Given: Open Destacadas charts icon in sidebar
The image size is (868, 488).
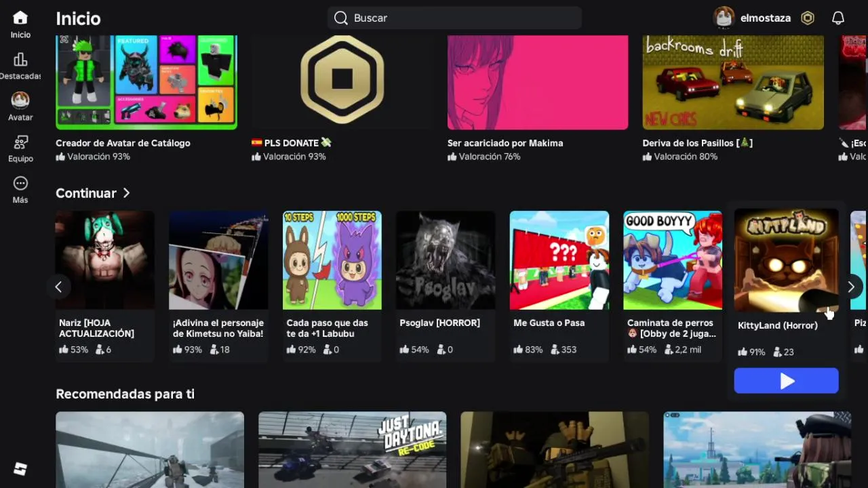Looking at the screenshot, I should click(20, 60).
